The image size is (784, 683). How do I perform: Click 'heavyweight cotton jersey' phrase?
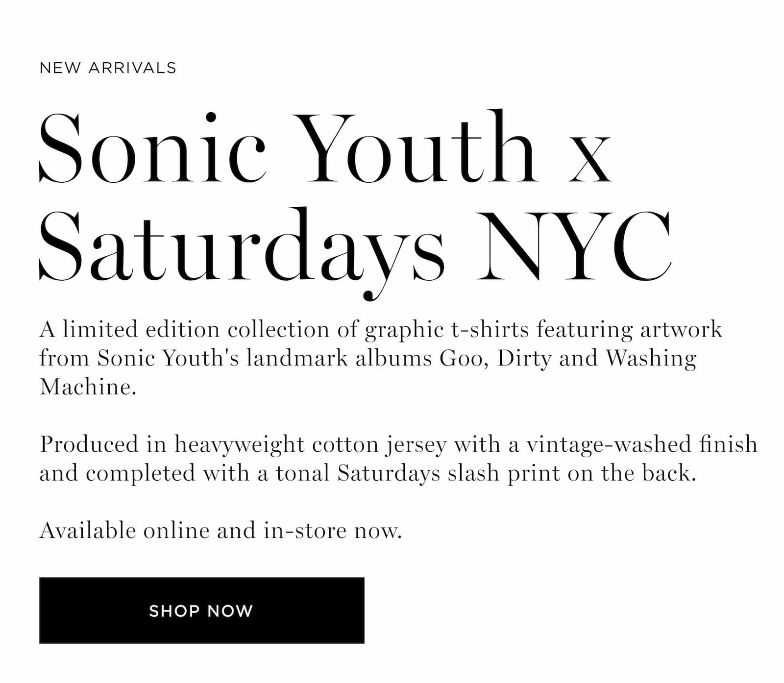(x=311, y=444)
